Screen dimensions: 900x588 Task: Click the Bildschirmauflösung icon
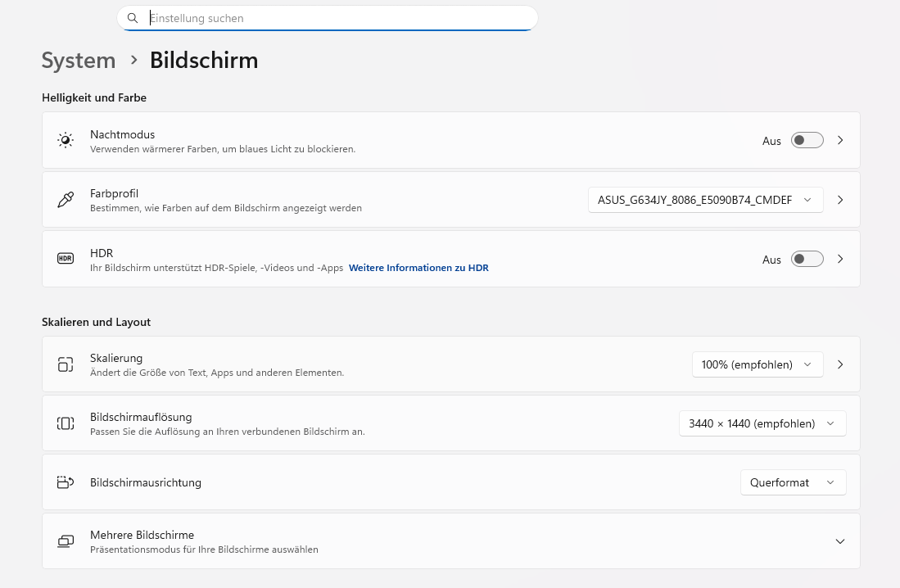66,423
